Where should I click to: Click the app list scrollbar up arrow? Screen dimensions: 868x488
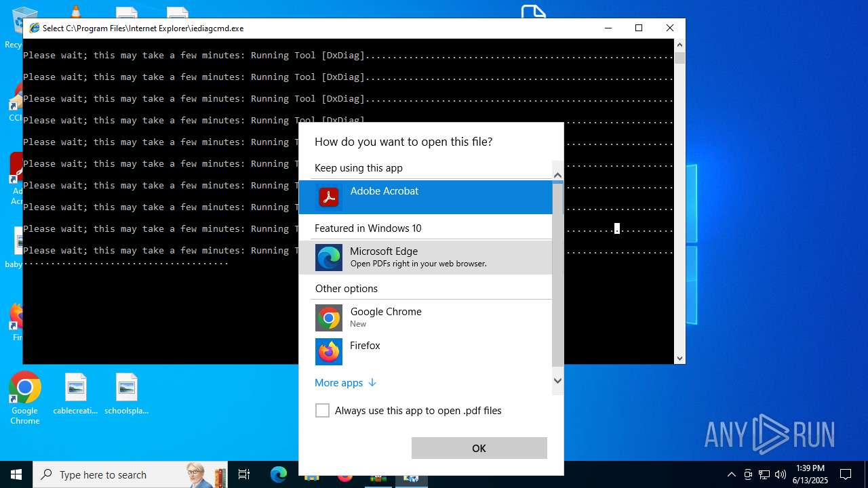(558, 175)
